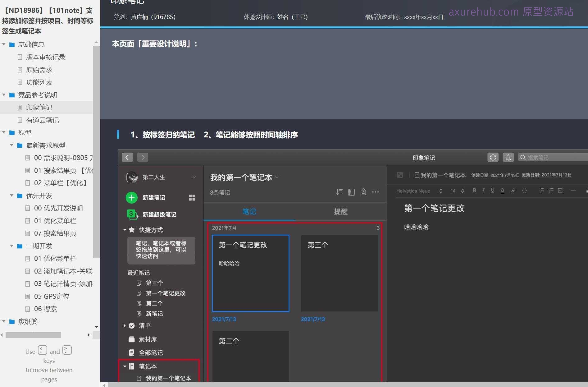This screenshot has width=588, height=387.
Task: Click the list view layout icon
Action: coord(351,192)
